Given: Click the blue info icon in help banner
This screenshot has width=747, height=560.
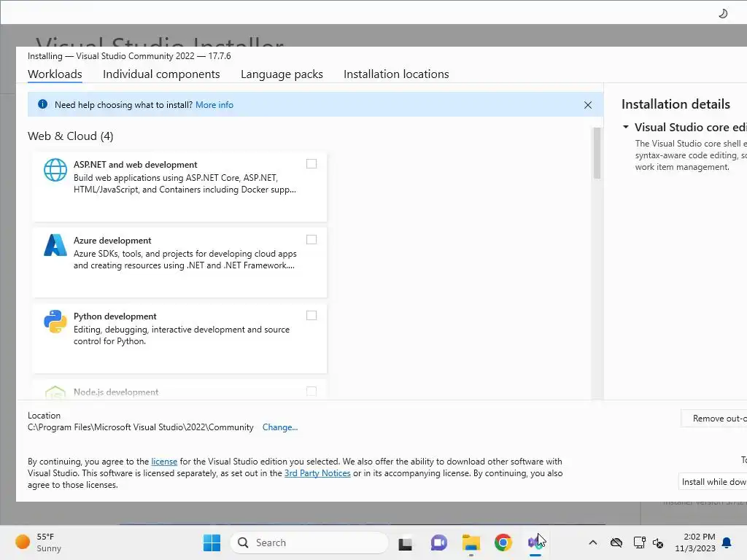Looking at the screenshot, I should tap(42, 104).
